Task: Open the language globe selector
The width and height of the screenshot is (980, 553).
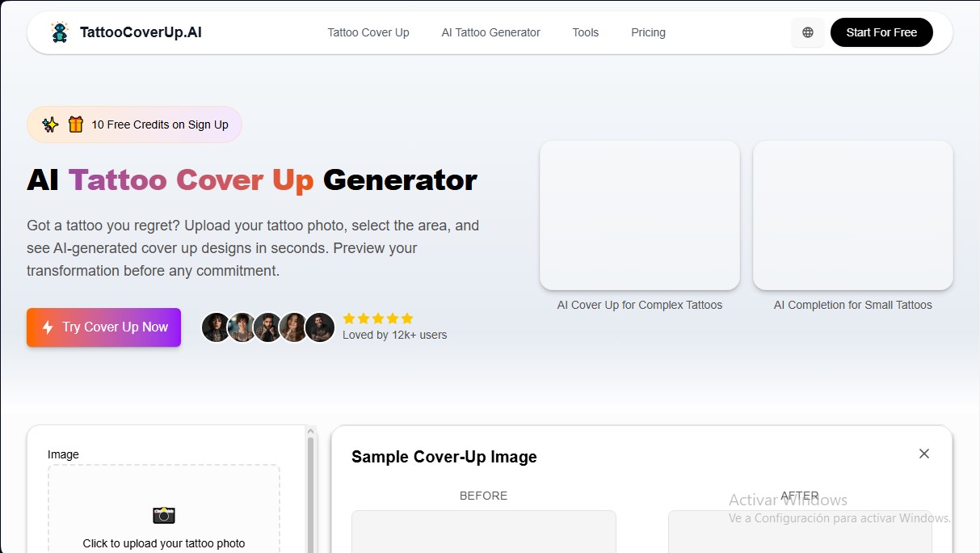Action: (x=808, y=32)
